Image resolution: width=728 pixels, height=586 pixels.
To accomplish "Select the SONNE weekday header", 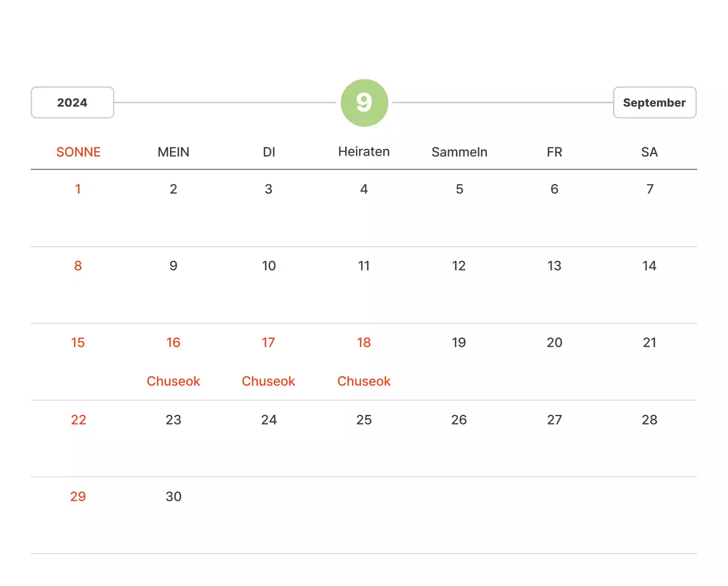I will 78,152.
